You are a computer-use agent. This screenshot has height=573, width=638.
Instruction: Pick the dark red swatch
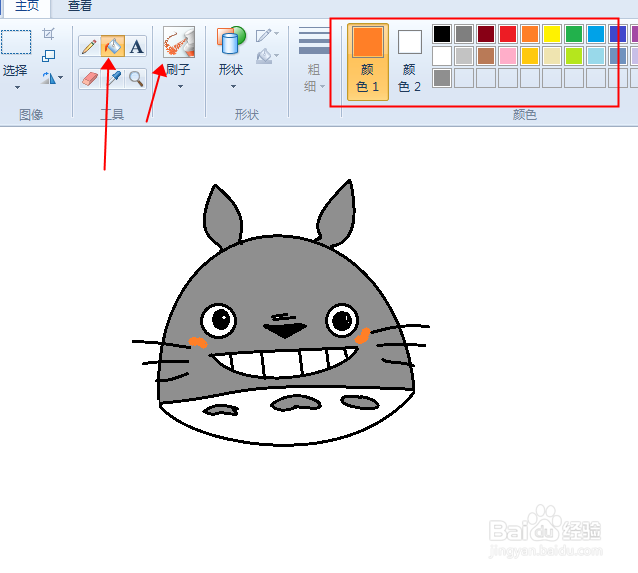(x=486, y=34)
